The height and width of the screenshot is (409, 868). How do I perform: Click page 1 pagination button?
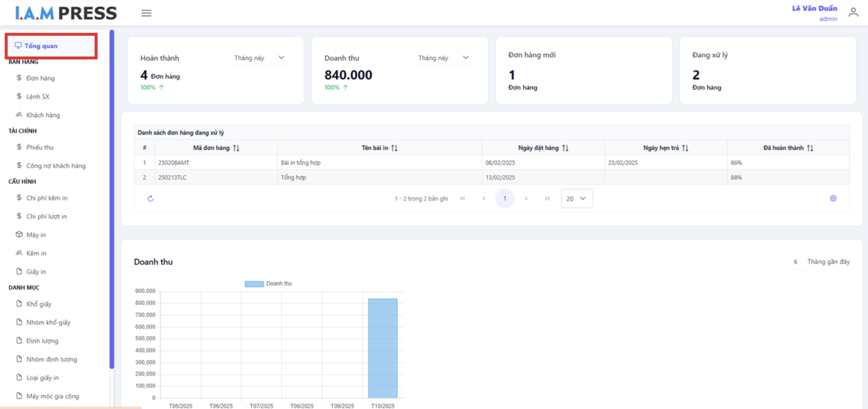pos(504,199)
